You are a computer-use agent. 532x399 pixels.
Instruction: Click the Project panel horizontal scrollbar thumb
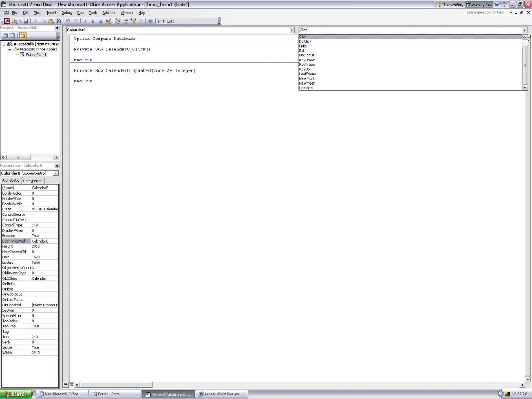click(18, 158)
